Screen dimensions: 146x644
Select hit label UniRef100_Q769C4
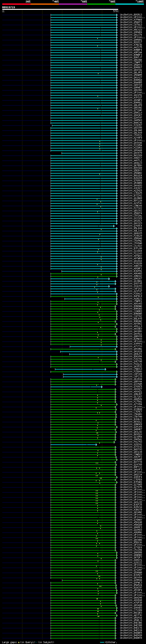(x=131, y=226)
